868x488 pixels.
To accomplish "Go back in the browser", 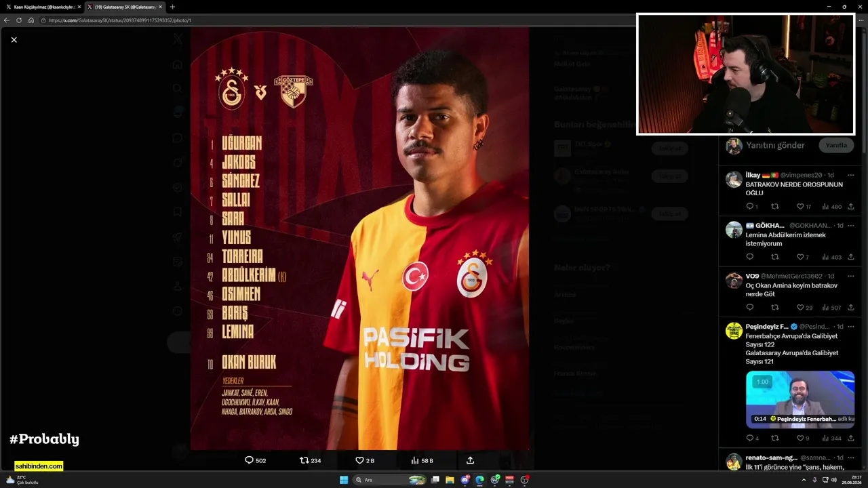I will pyautogui.click(x=7, y=20).
